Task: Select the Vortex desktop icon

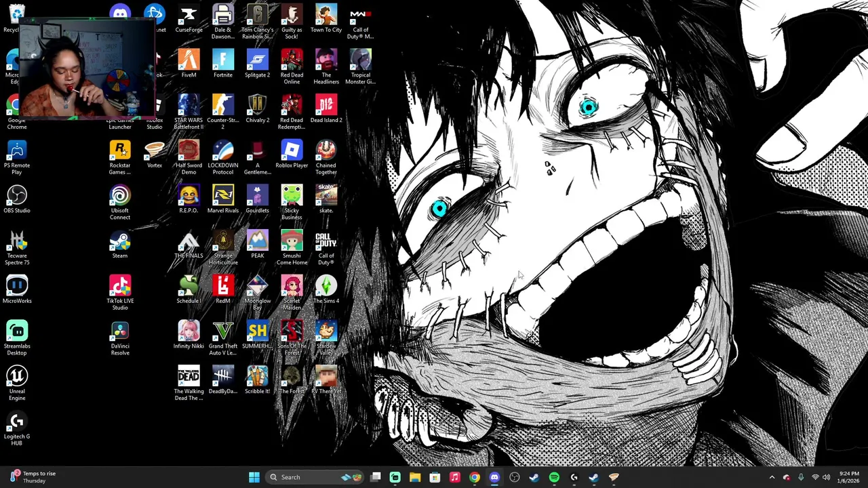Action: pos(155,155)
